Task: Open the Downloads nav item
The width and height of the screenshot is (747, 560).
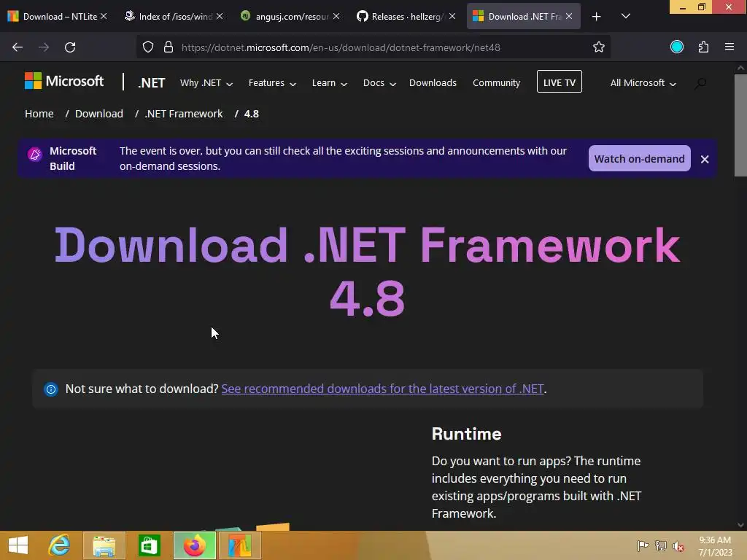Action: 433,83
